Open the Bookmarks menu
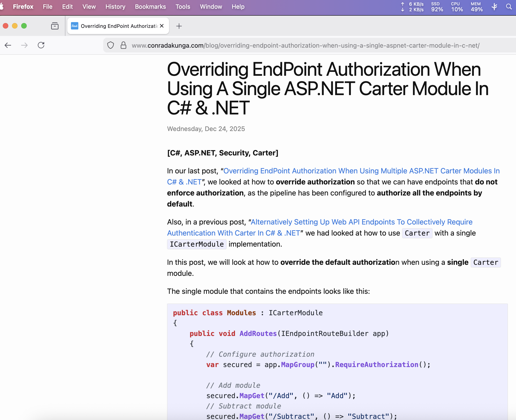The height and width of the screenshot is (420, 516). (150, 6)
